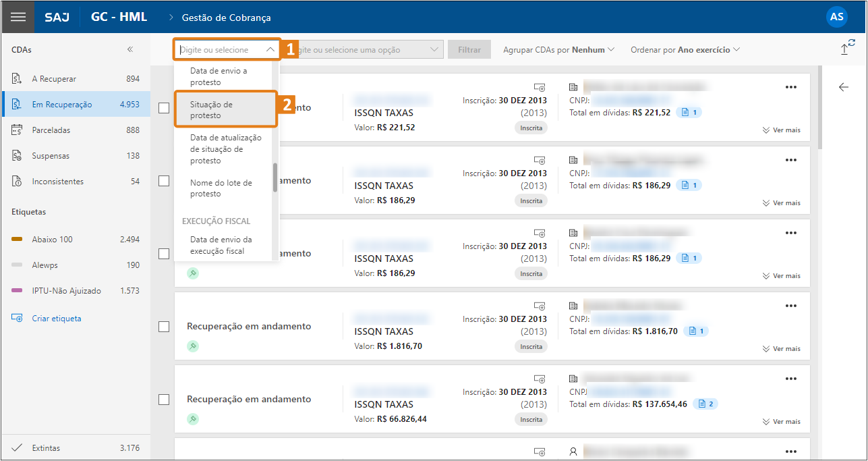Click the export upload icon

point(846,49)
